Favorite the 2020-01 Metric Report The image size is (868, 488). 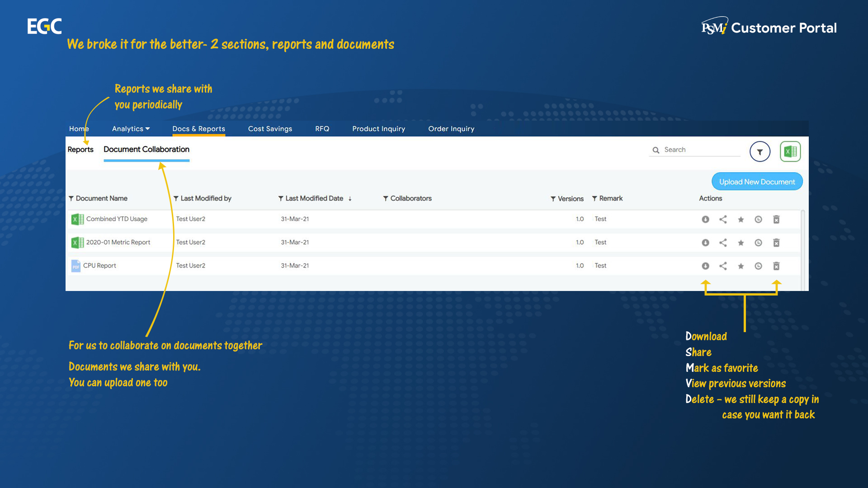tap(741, 243)
